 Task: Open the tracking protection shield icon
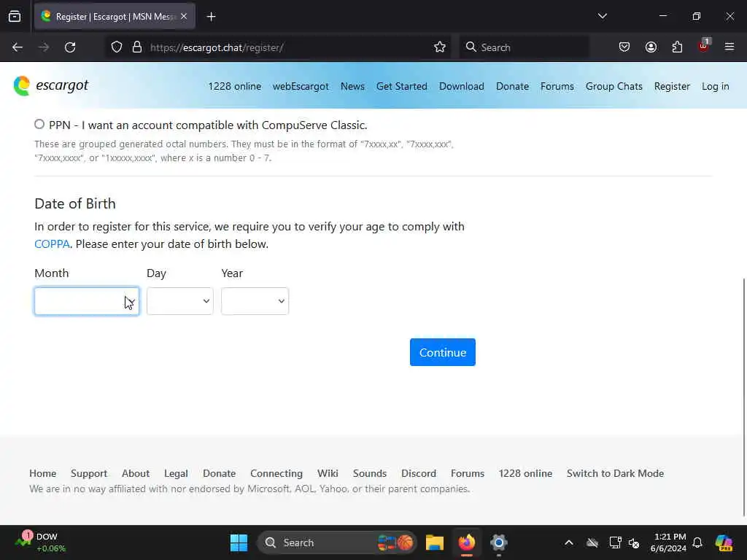click(x=117, y=47)
